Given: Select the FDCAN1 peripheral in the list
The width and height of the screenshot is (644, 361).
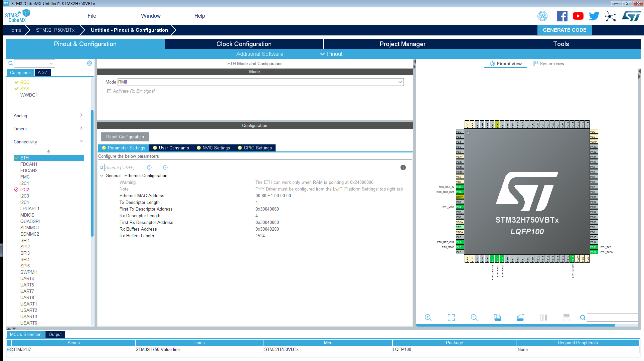Looking at the screenshot, I should point(29,164).
